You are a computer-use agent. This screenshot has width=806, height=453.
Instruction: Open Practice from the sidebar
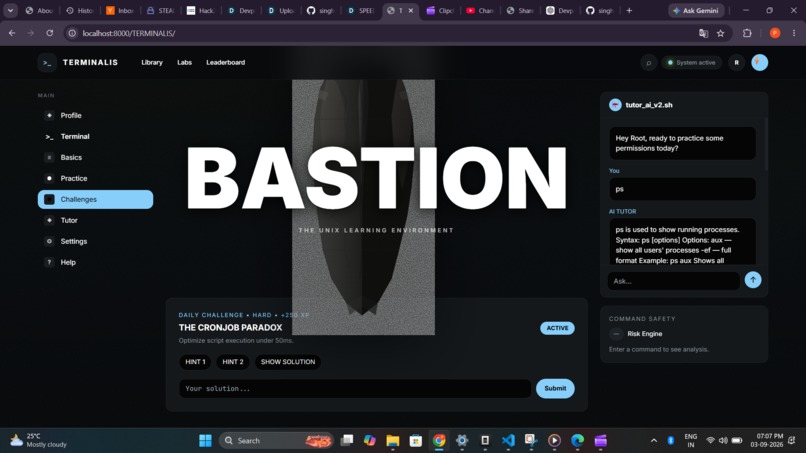(x=95, y=178)
